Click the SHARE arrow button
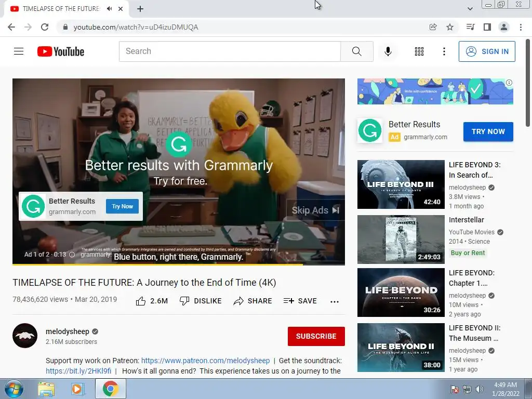This screenshot has height=399, width=532. pyautogui.click(x=253, y=301)
